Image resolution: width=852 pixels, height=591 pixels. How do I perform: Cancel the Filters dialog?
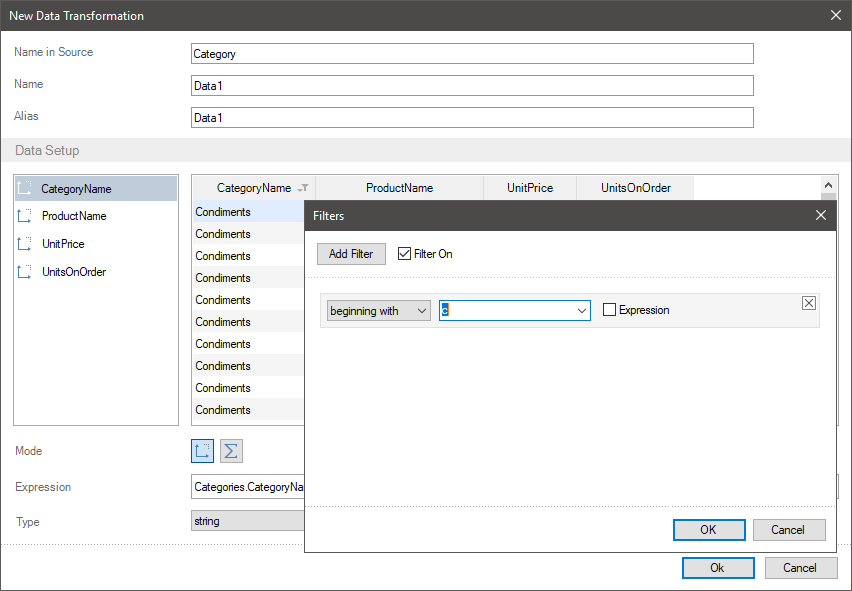coord(789,530)
